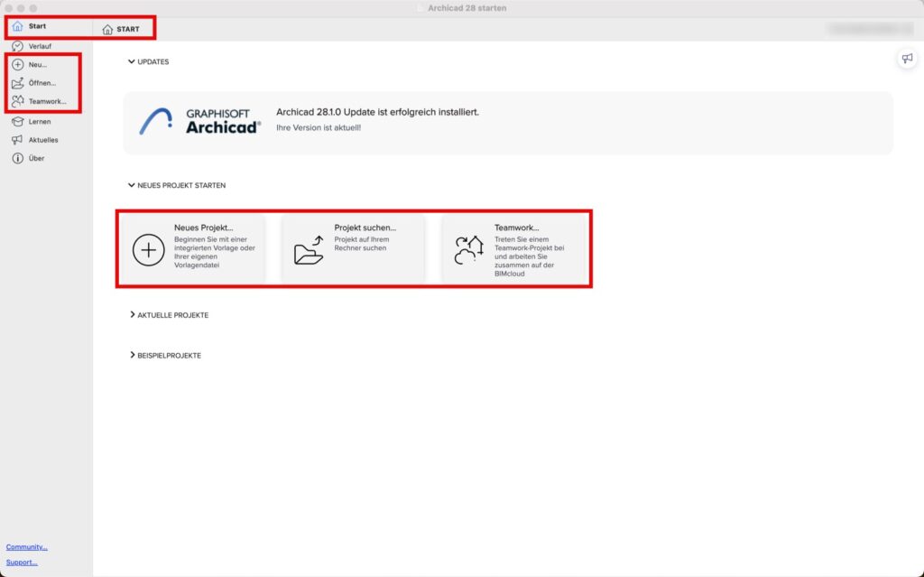This screenshot has height=577, width=924.
Task: Open Teamwork... from the sidebar
Action: pyautogui.click(x=48, y=101)
